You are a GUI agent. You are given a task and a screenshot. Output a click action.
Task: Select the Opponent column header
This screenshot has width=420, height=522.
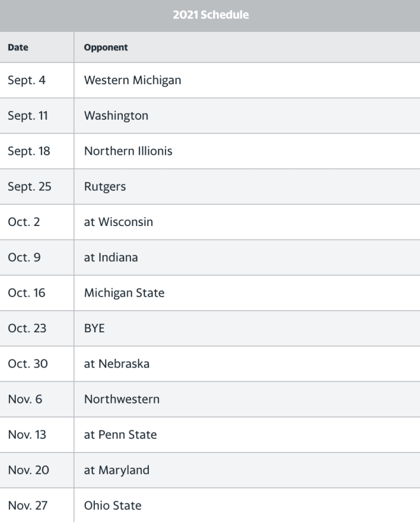coord(106,47)
